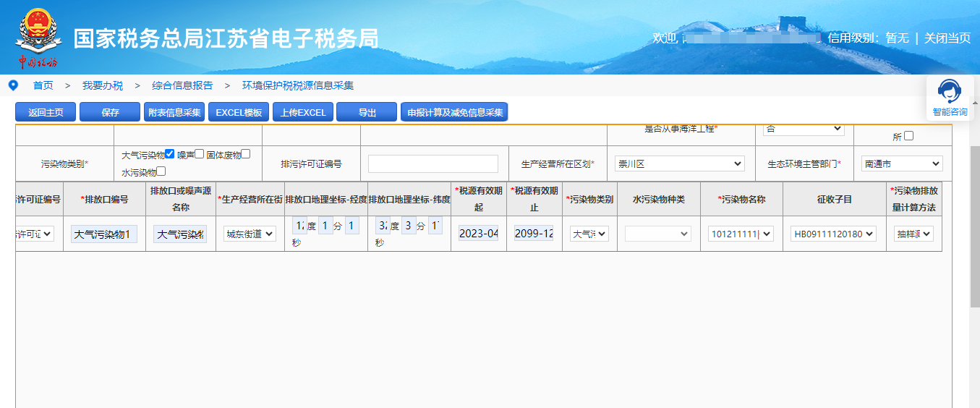Toggle the 大气污染物 checkbox
The width and height of the screenshot is (980, 408).
click(x=169, y=154)
